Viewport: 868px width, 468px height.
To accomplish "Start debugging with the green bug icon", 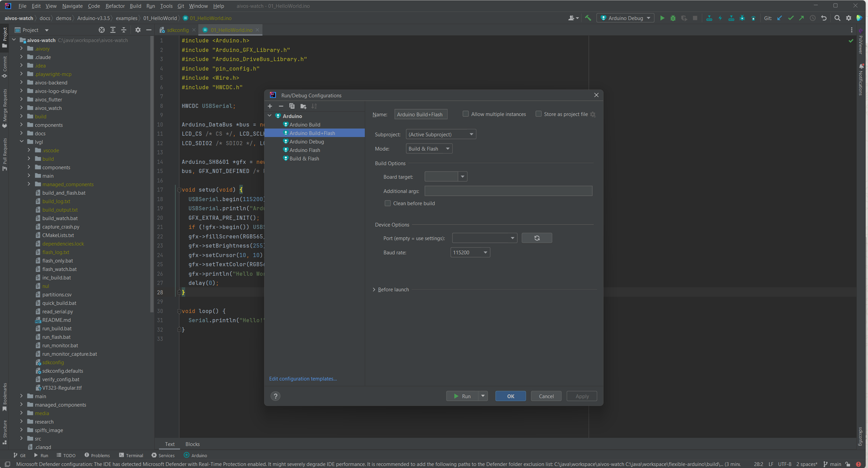I will pyautogui.click(x=673, y=18).
